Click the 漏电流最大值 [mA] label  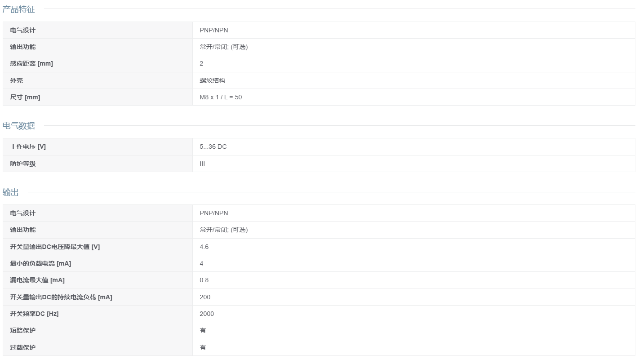(x=37, y=280)
